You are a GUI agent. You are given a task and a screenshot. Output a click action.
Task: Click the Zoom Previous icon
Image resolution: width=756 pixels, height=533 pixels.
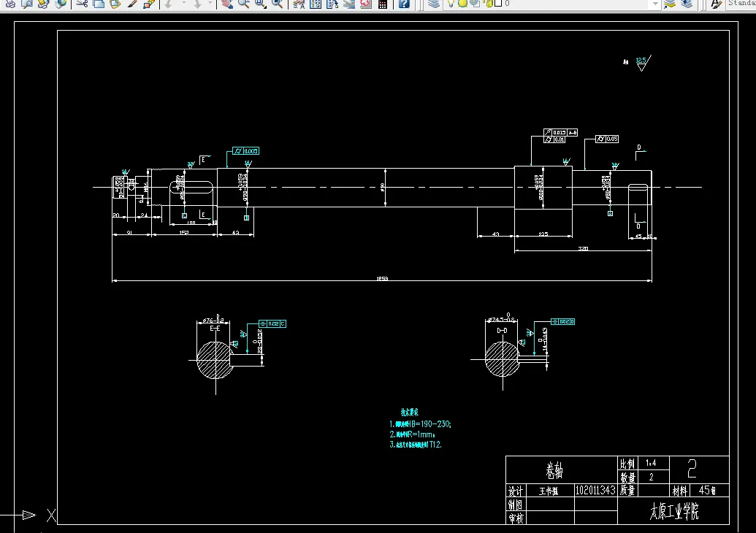(x=278, y=4)
